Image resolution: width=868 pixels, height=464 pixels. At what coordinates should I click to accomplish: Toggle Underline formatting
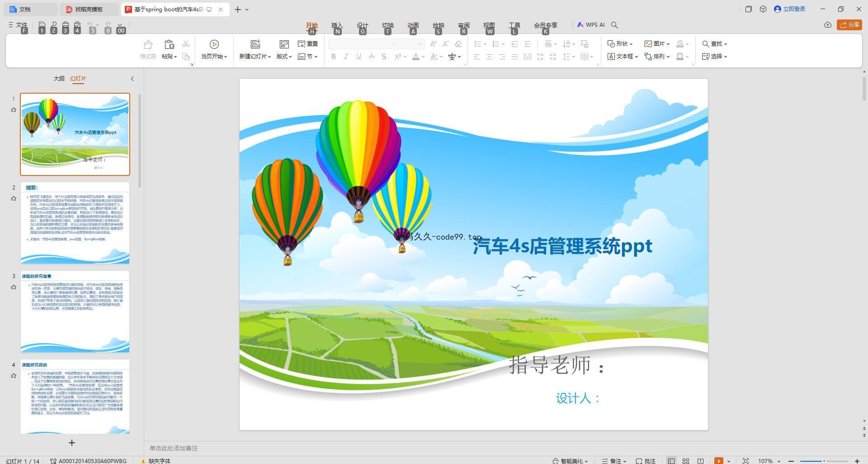359,57
